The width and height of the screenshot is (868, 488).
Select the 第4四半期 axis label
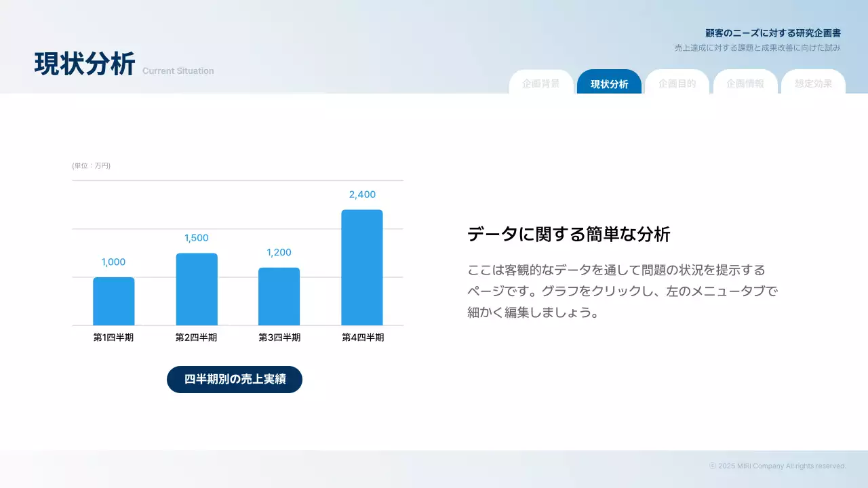(363, 337)
